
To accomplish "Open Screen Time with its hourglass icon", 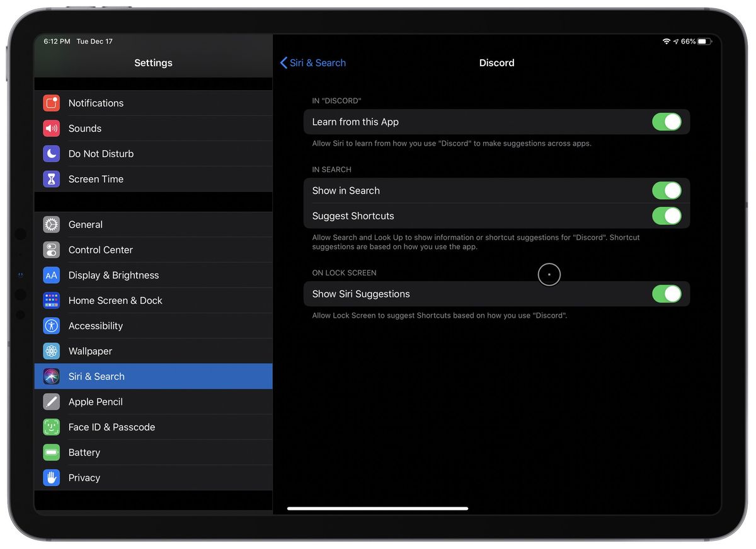I will click(x=51, y=178).
